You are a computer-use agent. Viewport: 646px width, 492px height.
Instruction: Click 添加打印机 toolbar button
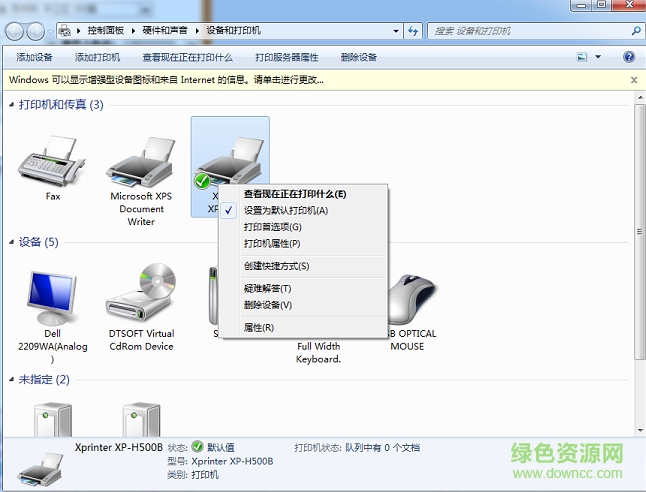click(97, 57)
